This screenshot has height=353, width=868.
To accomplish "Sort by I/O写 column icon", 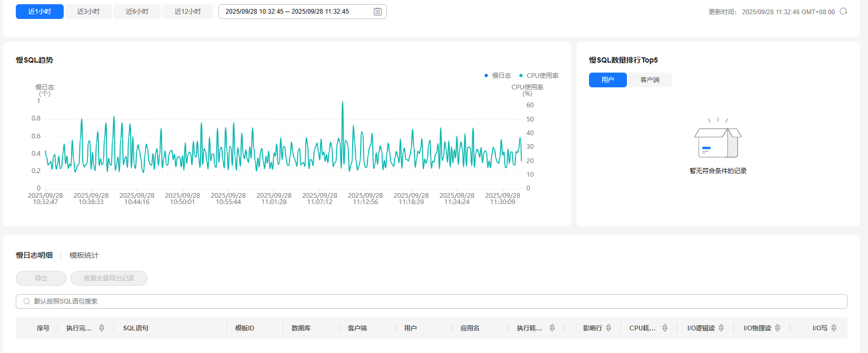I will pos(834,328).
